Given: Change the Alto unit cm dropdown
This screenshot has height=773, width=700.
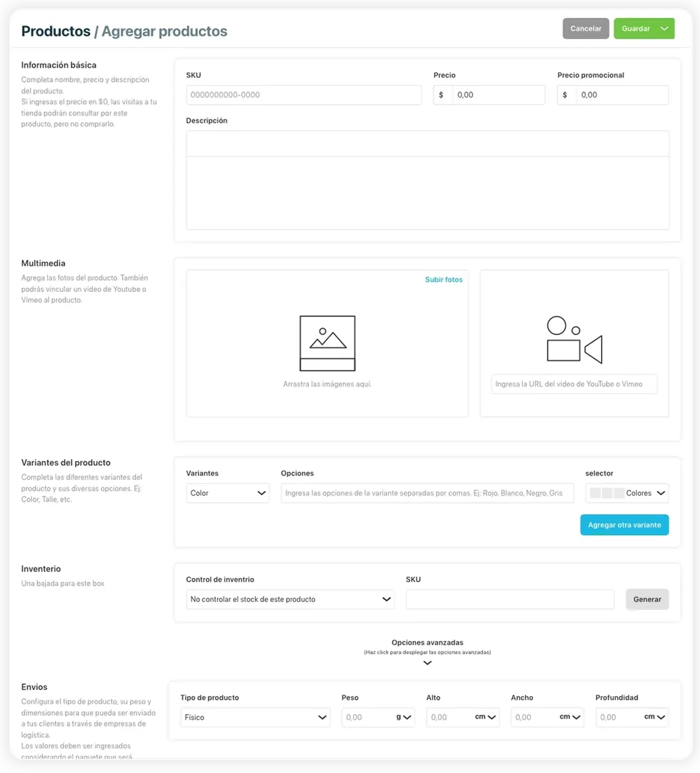Looking at the screenshot, I should (x=485, y=717).
